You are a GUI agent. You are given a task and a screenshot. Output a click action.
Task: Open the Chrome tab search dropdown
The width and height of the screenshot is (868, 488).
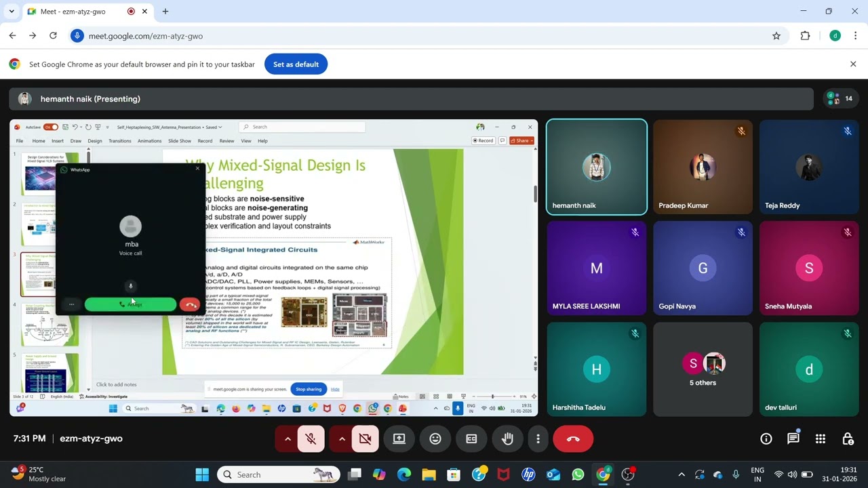tap(12, 12)
